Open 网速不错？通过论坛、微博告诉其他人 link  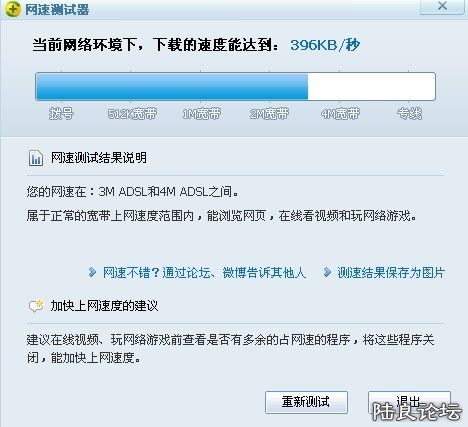tap(204, 273)
